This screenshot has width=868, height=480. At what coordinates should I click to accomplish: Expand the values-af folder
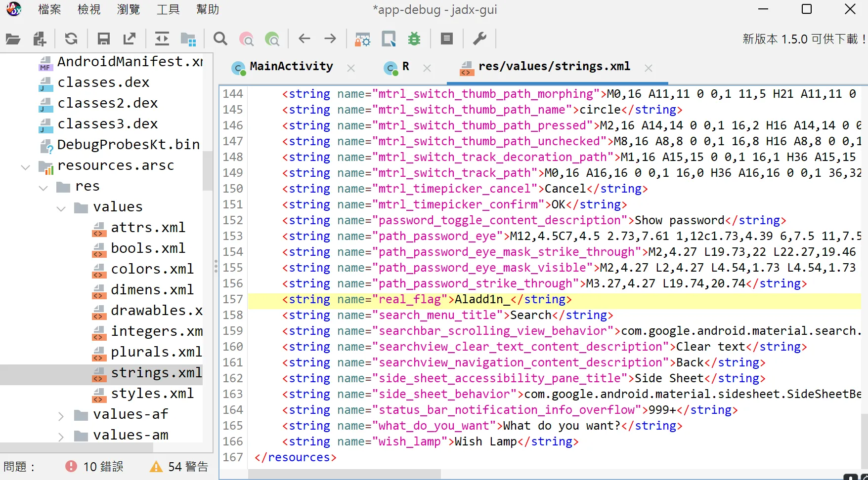point(61,416)
